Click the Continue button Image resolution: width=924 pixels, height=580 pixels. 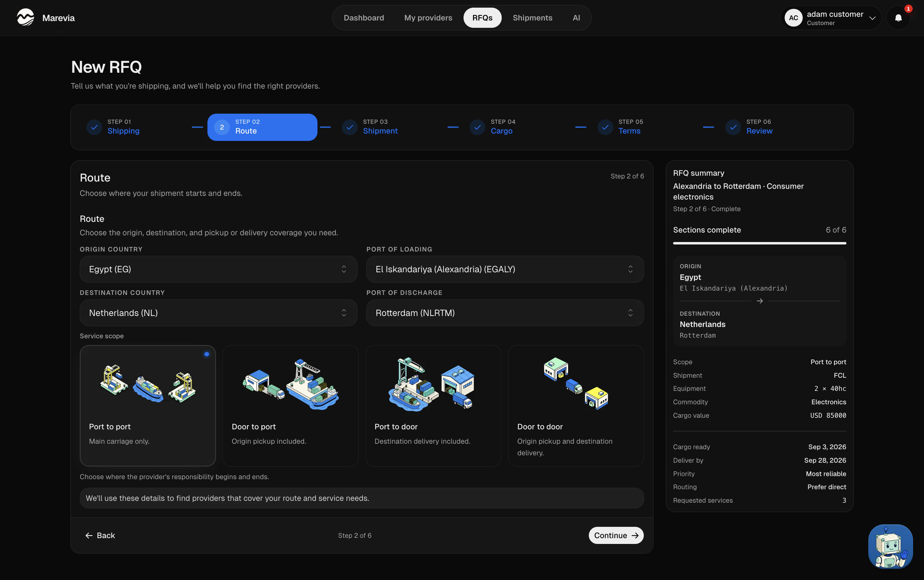click(616, 535)
